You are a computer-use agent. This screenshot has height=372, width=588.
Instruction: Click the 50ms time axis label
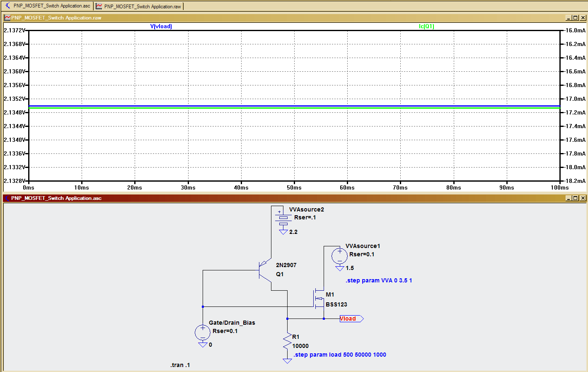pyautogui.click(x=294, y=187)
